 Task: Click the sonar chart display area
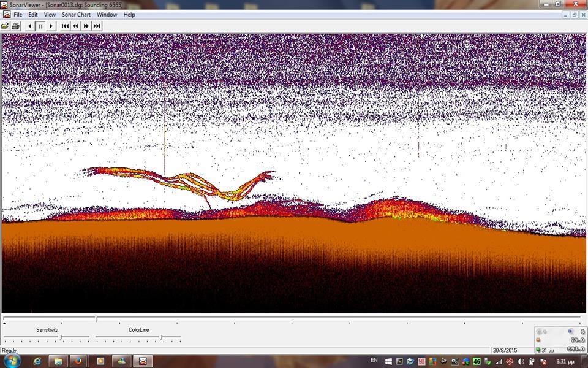(293, 173)
